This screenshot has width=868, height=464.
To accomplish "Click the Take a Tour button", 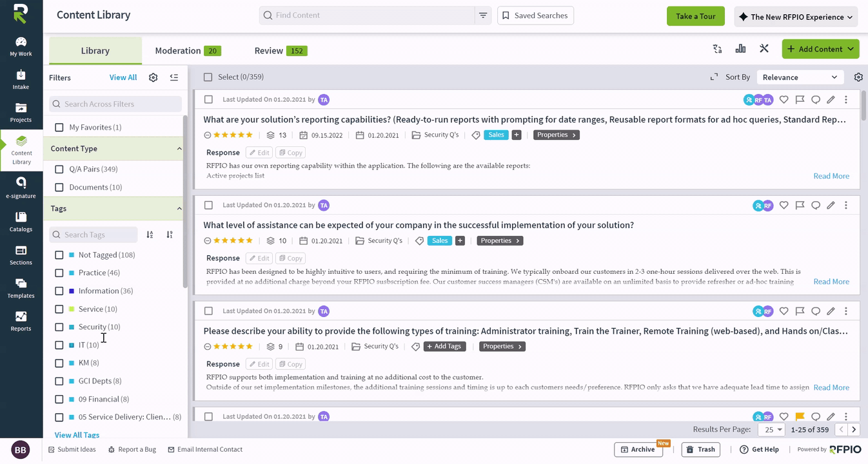I will click(696, 16).
